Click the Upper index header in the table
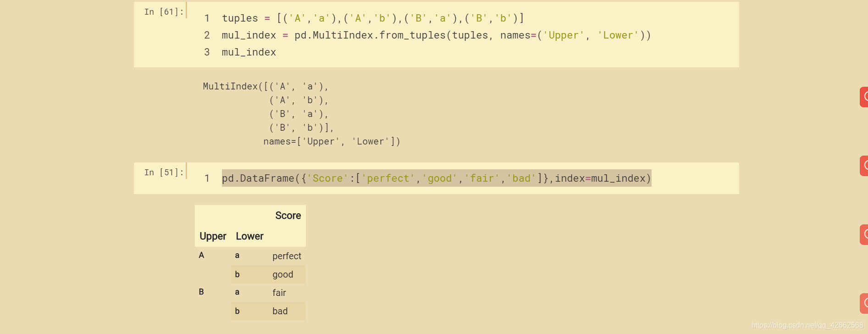 tap(213, 236)
